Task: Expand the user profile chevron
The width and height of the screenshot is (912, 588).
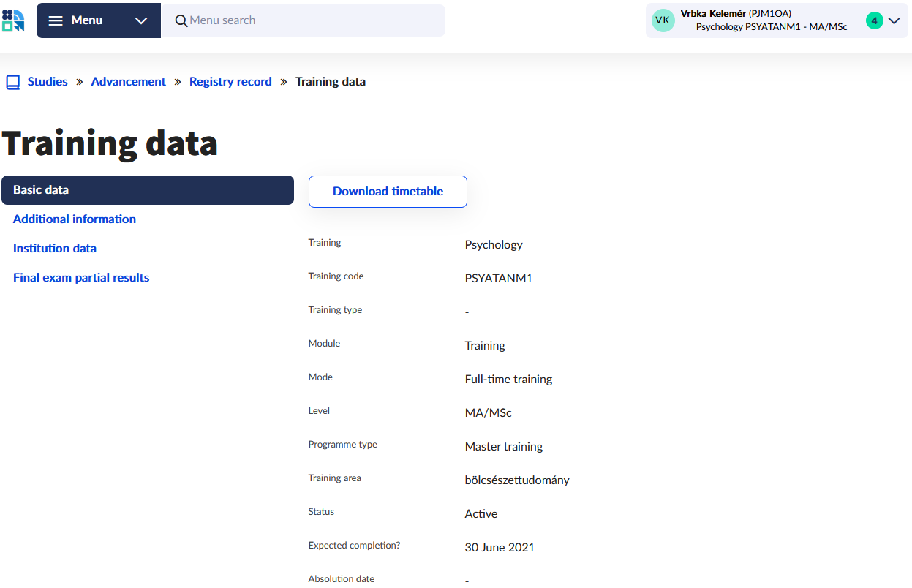Action: [x=894, y=20]
